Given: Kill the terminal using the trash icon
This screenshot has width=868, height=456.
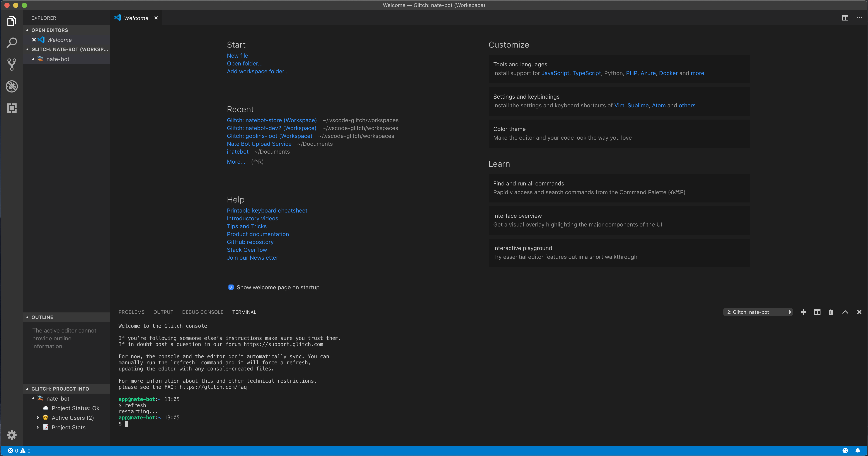Looking at the screenshot, I should (x=831, y=312).
